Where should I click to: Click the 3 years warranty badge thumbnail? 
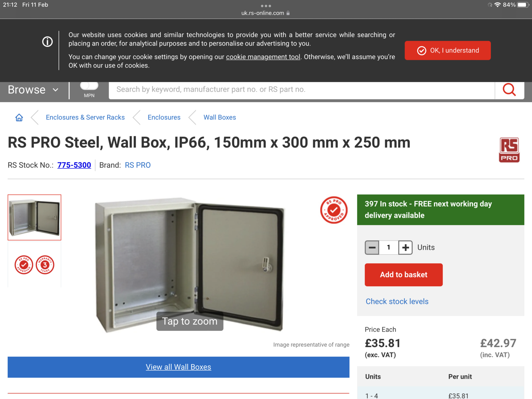click(x=45, y=265)
